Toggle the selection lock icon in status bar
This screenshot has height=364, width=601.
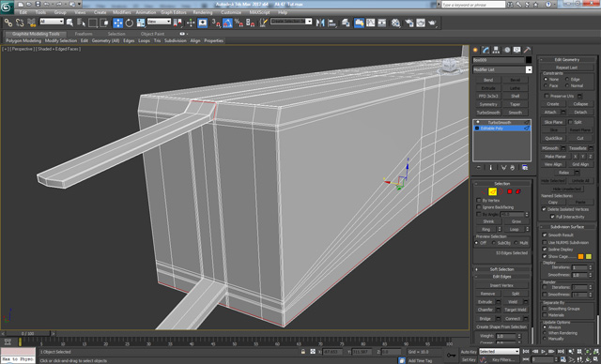click(x=303, y=352)
